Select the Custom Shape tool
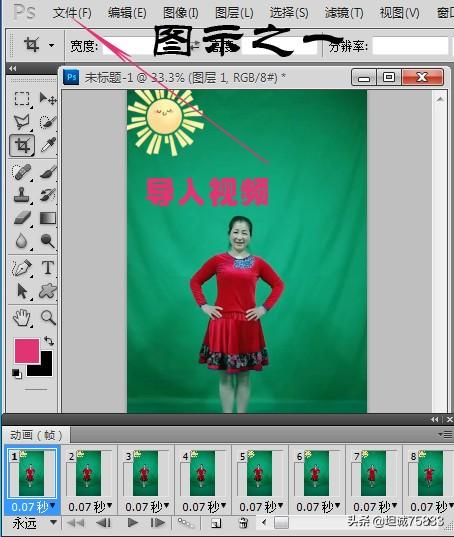The image size is (454, 537). (x=48, y=291)
